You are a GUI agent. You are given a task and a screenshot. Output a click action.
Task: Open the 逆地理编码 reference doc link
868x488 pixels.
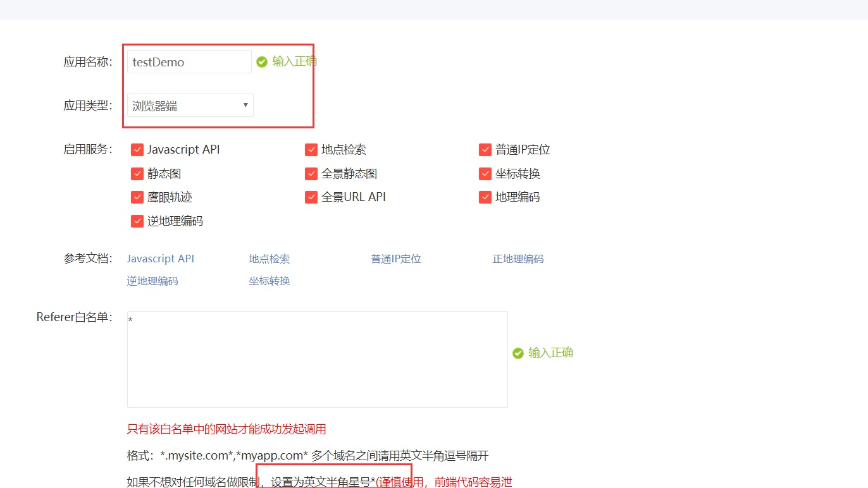click(x=152, y=281)
